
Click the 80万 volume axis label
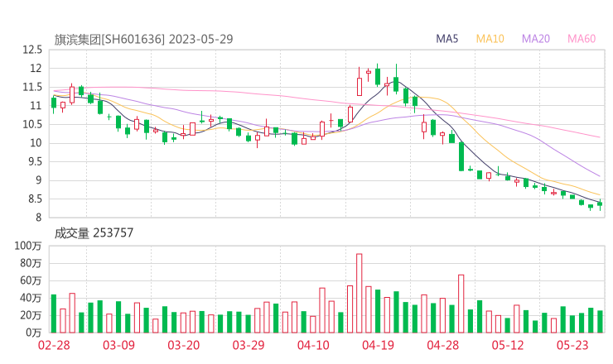[31, 263]
